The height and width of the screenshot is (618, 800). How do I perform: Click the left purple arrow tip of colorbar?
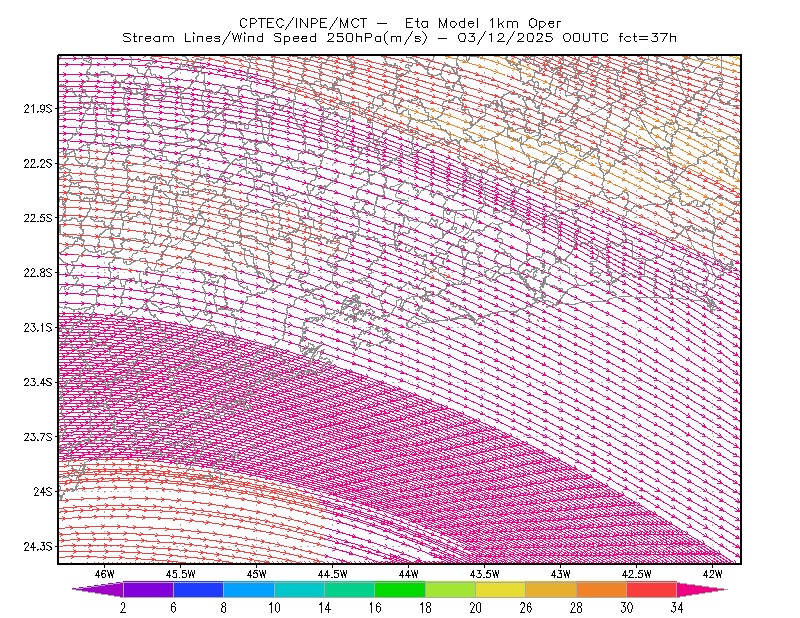(97, 589)
